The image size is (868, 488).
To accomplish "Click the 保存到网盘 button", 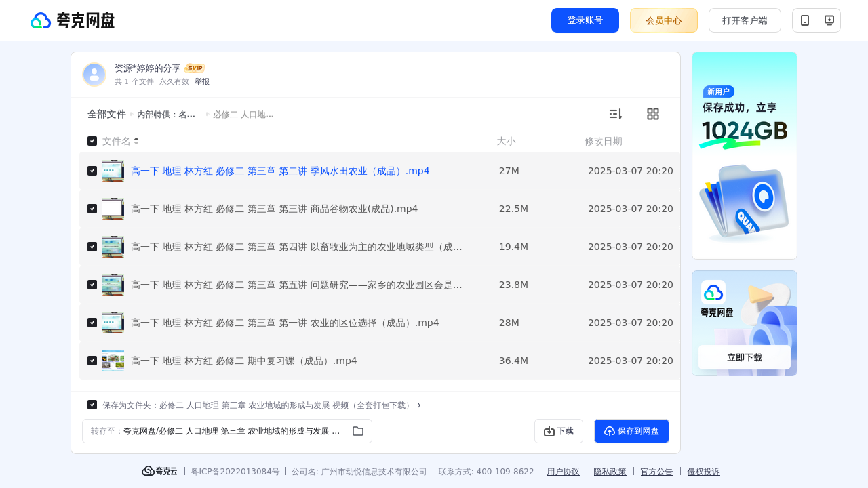I will [x=631, y=431].
